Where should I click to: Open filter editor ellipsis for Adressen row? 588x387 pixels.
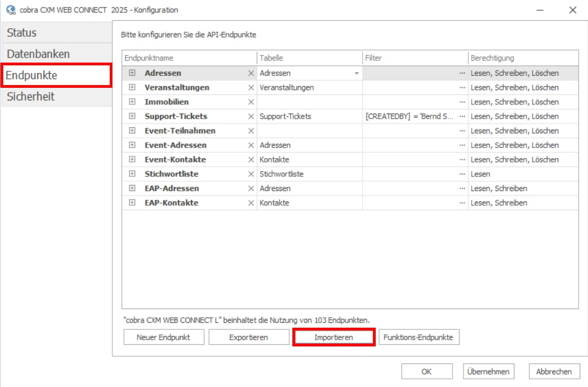462,73
